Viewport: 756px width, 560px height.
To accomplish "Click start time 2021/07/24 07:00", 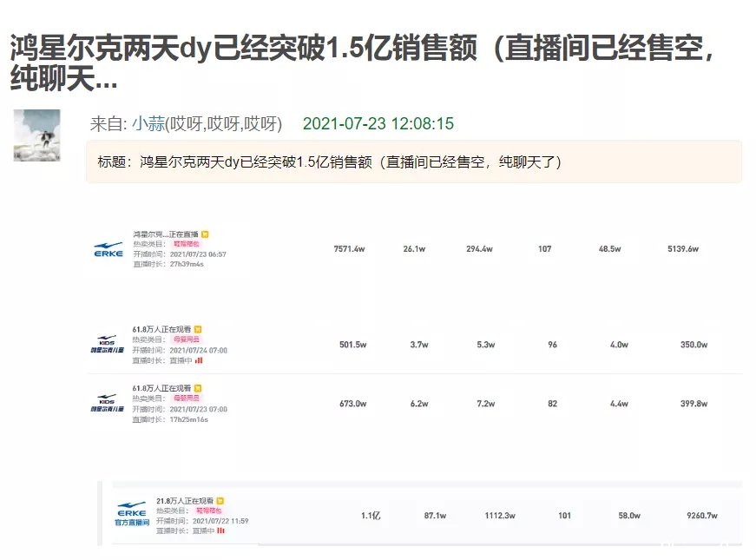I will pos(198,350).
